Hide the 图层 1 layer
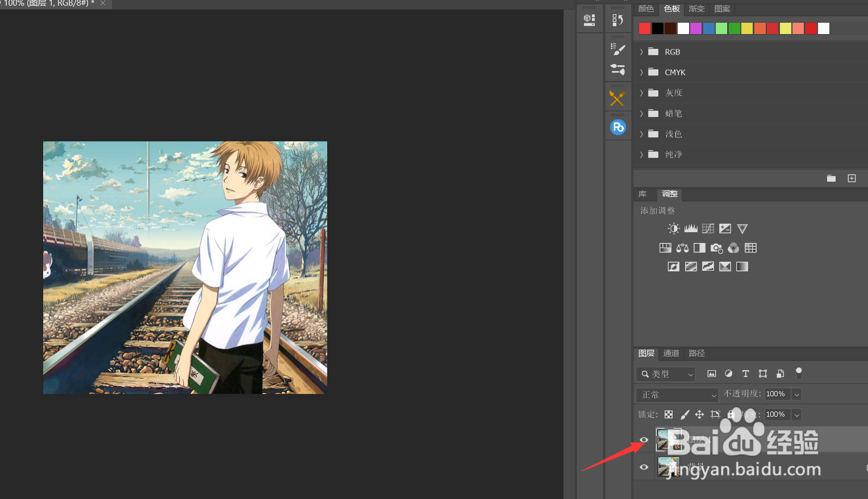The image size is (868, 499). (x=644, y=440)
